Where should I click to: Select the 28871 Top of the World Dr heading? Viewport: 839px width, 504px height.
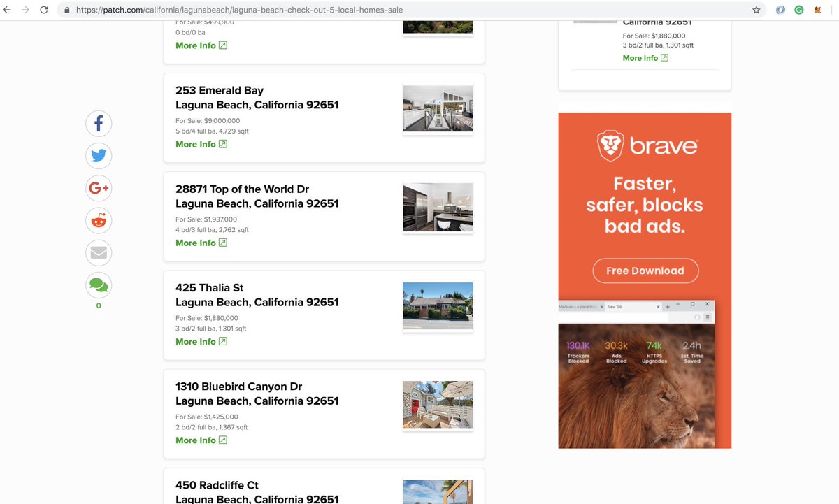(x=257, y=196)
